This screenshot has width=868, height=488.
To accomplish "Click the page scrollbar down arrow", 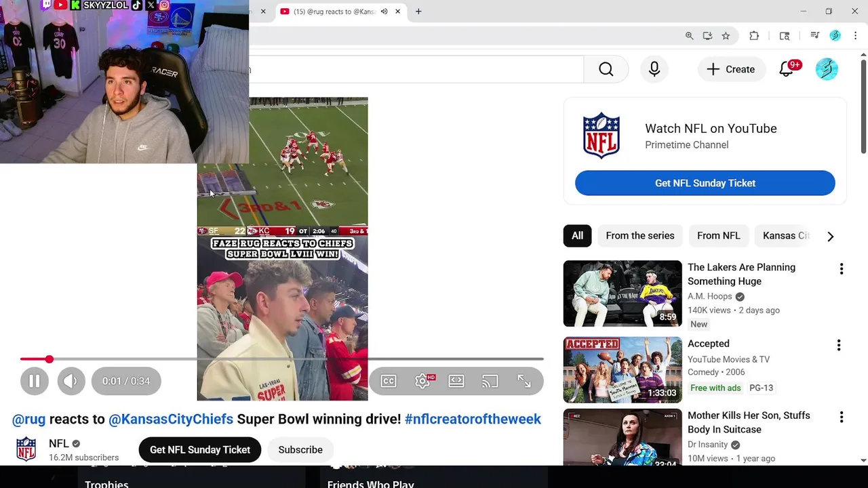I will [x=863, y=460].
